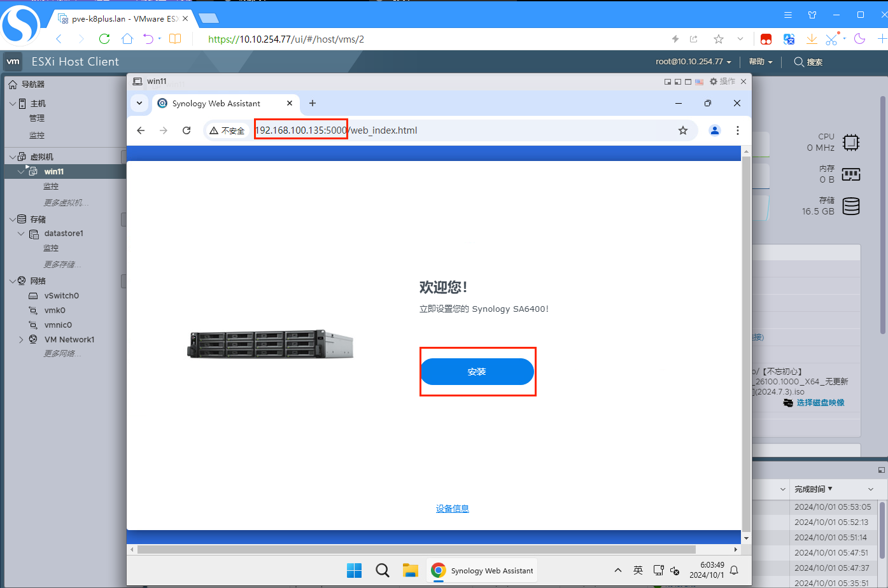Sort by 完成时间 column header
This screenshot has height=588, width=888.
coord(814,489)
